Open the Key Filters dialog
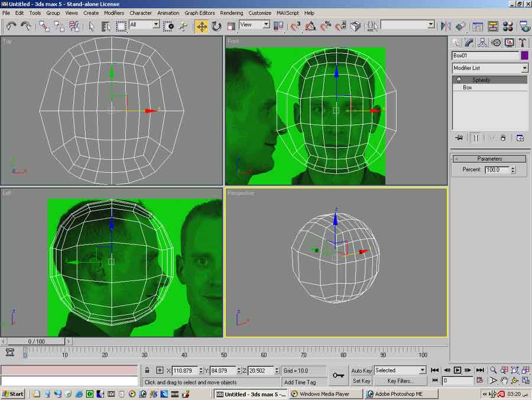The width and height of the screenshot is (532, 400). pyautogui.click(x=400, y=380)
